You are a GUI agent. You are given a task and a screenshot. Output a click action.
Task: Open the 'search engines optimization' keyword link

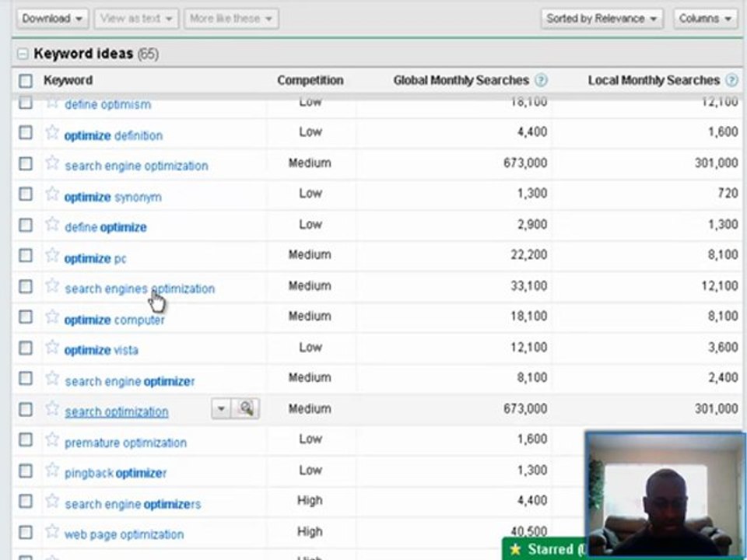point(139,289)
